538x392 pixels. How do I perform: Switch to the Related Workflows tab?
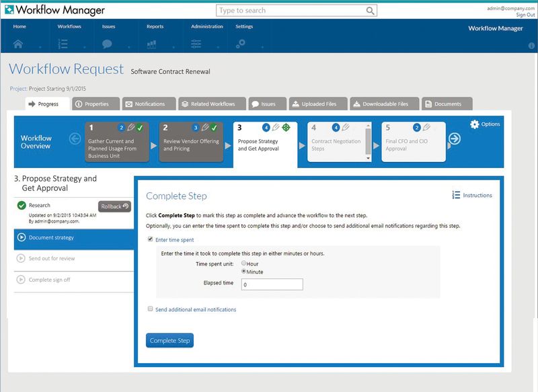click(x=208, y=104)
